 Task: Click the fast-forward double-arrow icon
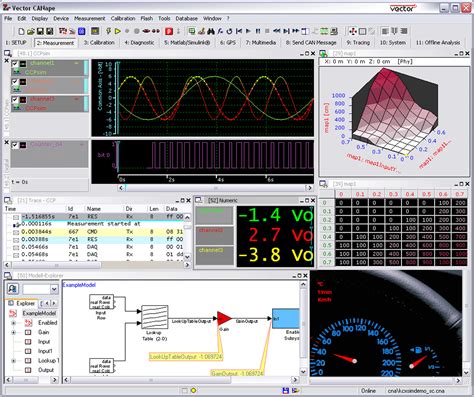(x=295, y=31)
